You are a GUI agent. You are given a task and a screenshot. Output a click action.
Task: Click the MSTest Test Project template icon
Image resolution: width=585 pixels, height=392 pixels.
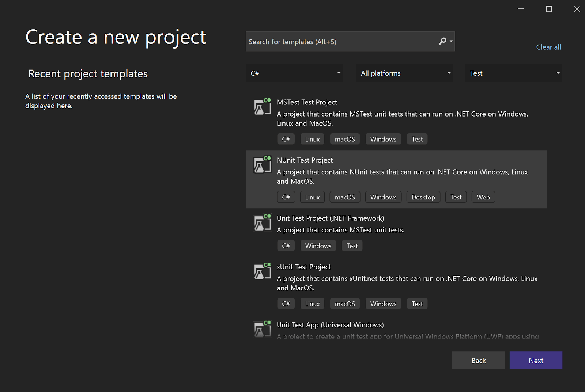(x=262, y=107)
